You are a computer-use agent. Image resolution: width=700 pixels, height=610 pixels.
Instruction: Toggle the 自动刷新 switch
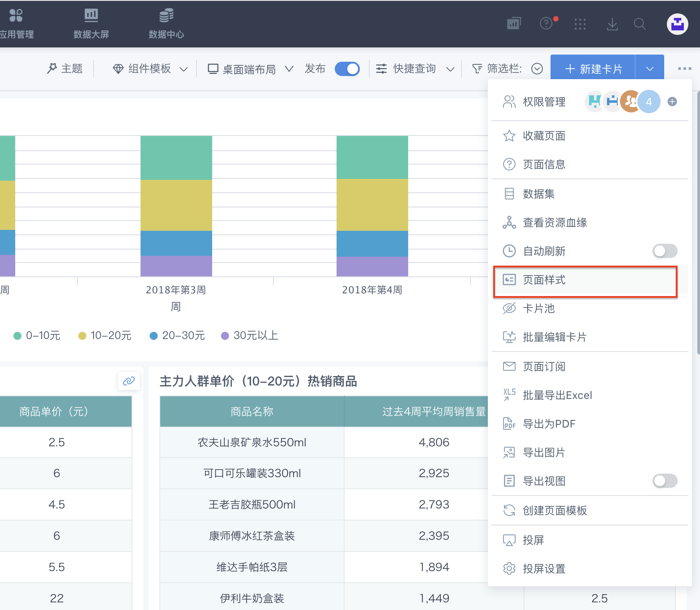point(665,251)
